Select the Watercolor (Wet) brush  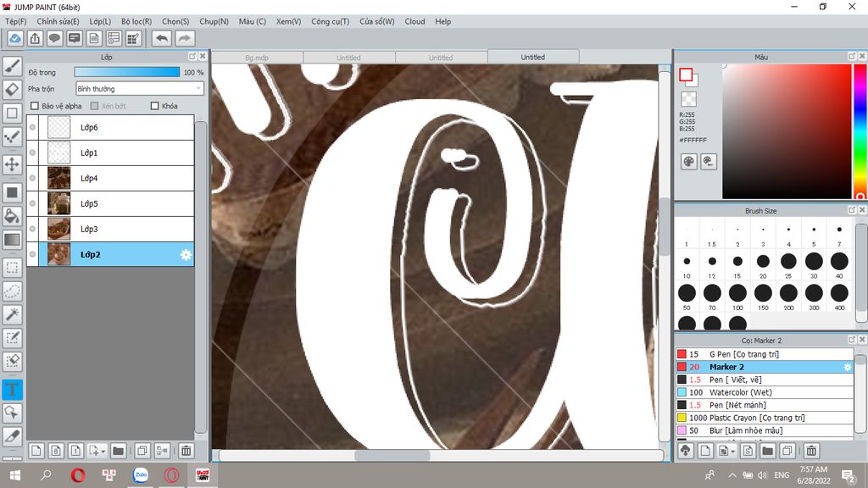[765, 392]
